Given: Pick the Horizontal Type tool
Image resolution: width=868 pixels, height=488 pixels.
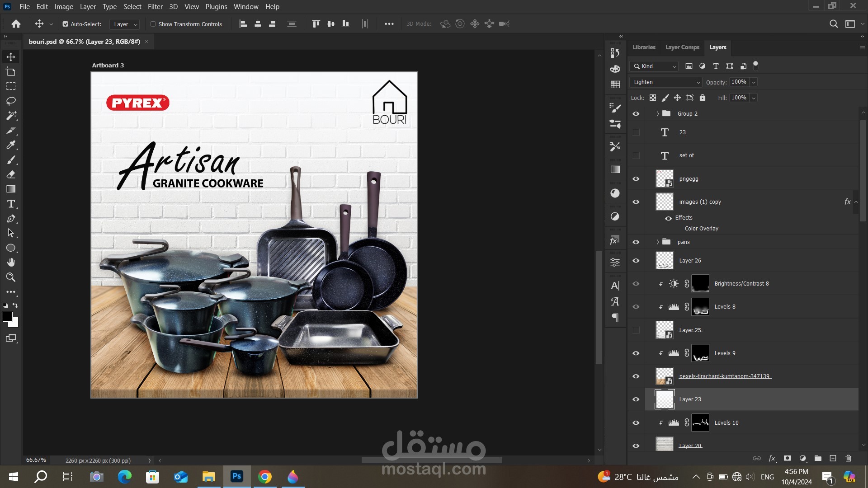Looking at the screenshot, I should click(x=11, y=204).
